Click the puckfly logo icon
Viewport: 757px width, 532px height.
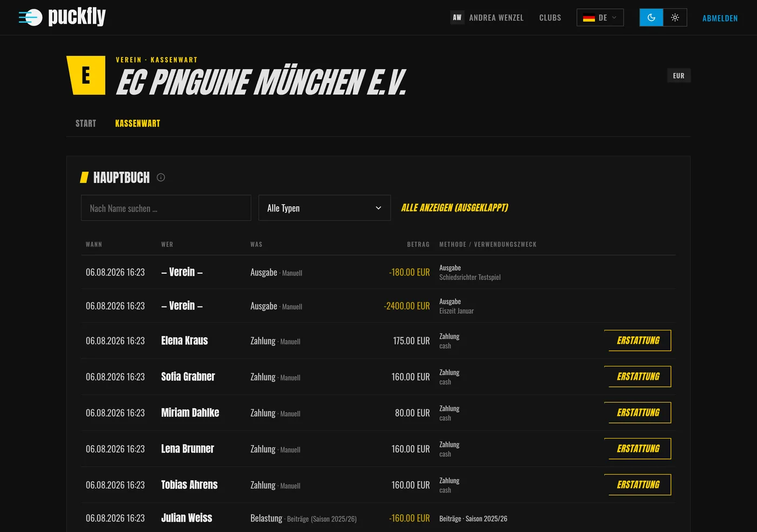point(30,17)
